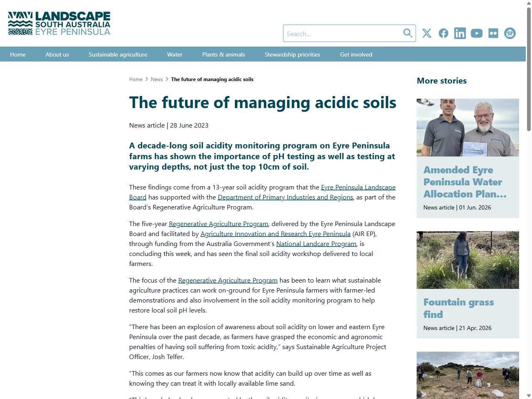Open the Flickr social icon
This screenshot has width=532, height=399.
tap(493, 33)
